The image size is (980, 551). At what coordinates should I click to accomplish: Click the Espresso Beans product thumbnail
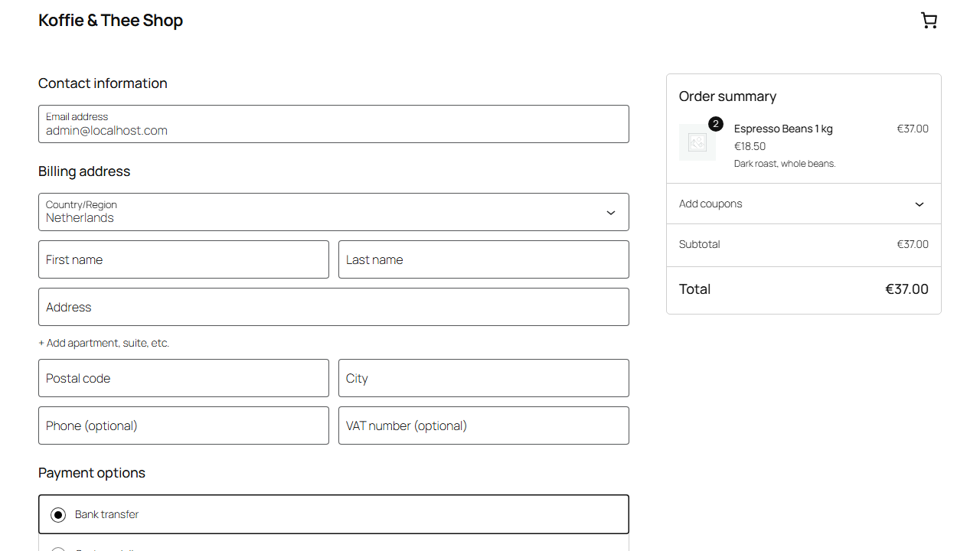tap(697, 142)
